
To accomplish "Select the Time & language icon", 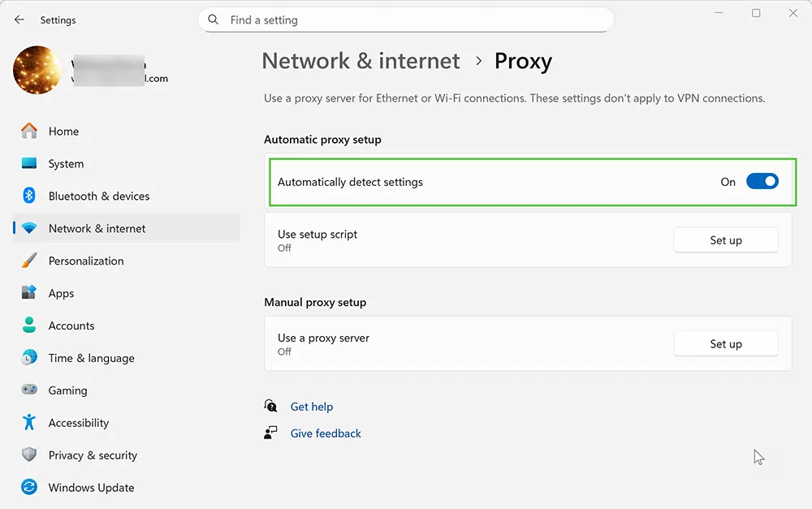I will (28, 358).
